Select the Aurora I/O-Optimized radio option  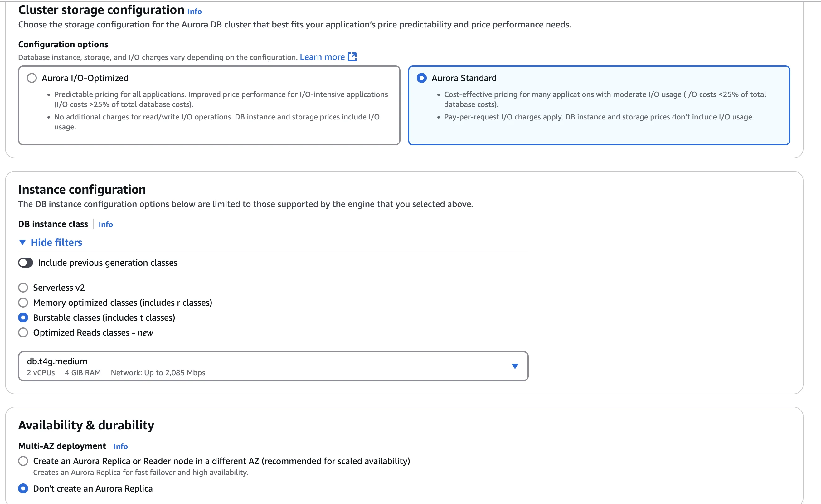tap(32, 78)
